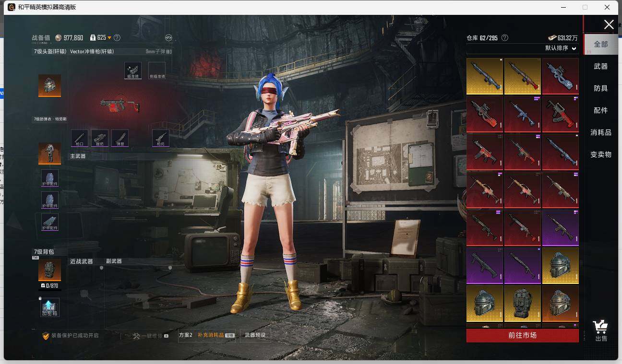Click the Vector冲锋枪(轩辕) weapon name
The width and height of the screenshot is (622, 364).
pos(92,51)
